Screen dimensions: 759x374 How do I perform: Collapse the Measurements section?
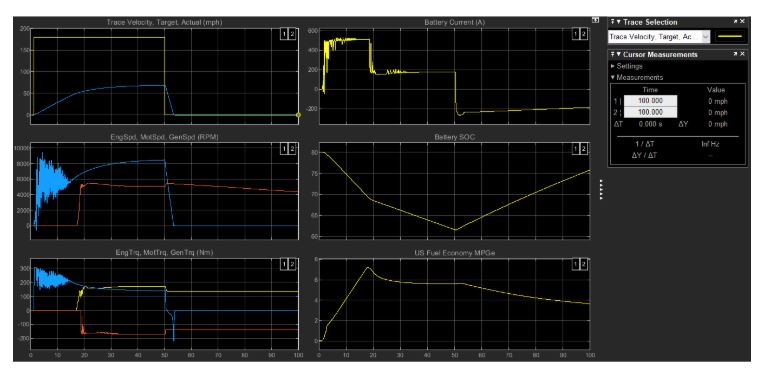coord(613,77)
